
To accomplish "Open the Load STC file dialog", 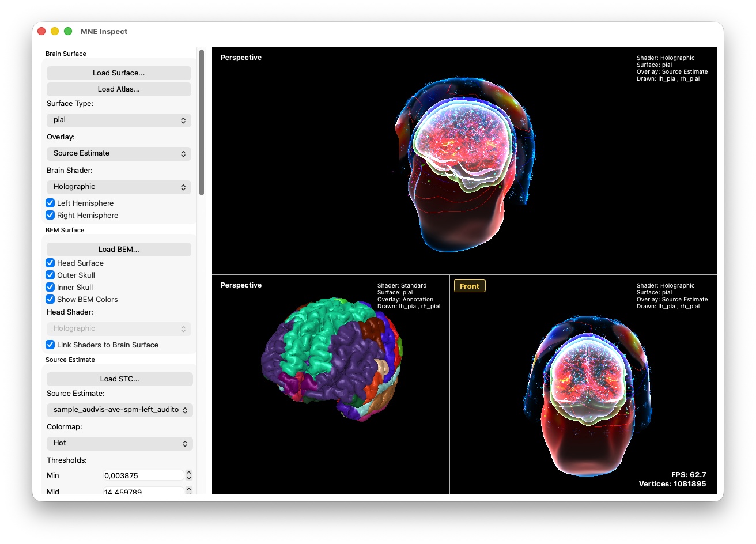I will 119,379.
